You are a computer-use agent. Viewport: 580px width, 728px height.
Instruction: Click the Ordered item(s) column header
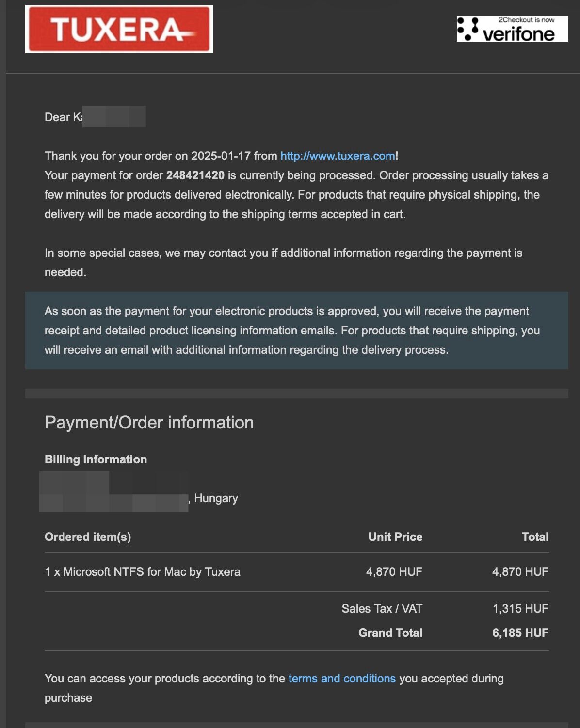[88, 537]
